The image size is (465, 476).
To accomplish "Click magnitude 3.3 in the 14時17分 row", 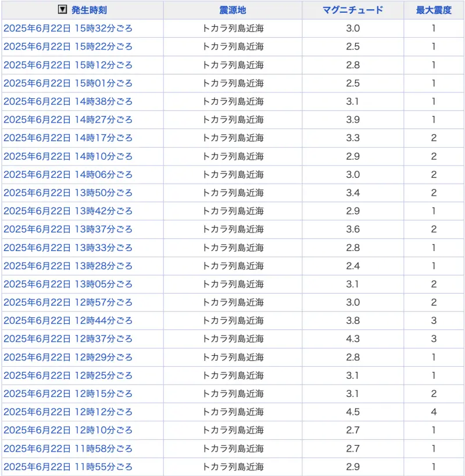I will 353,138.
